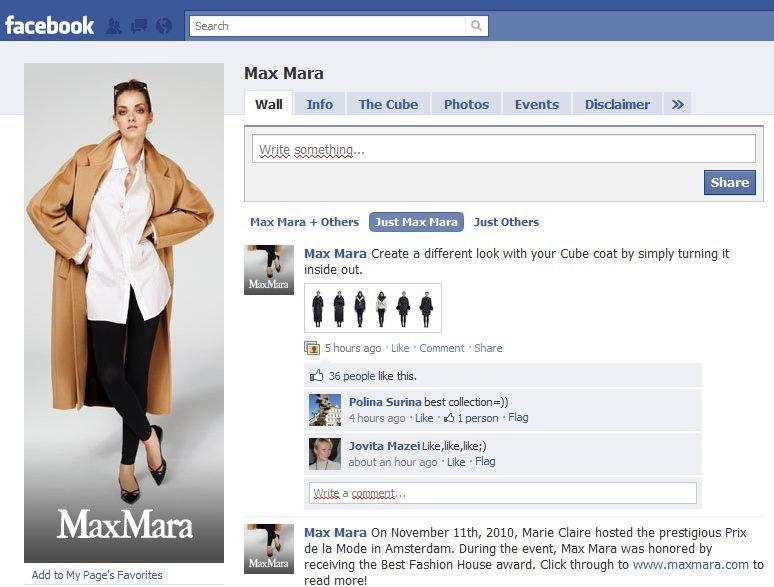This screenshot has width=774, height=587.
Task: Open The Cube tab
Action: [388, 104]
